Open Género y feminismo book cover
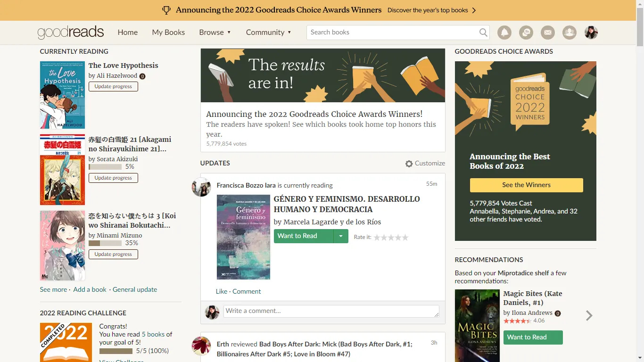Screen dimensions: 644x362 click(x=243, y=237)
